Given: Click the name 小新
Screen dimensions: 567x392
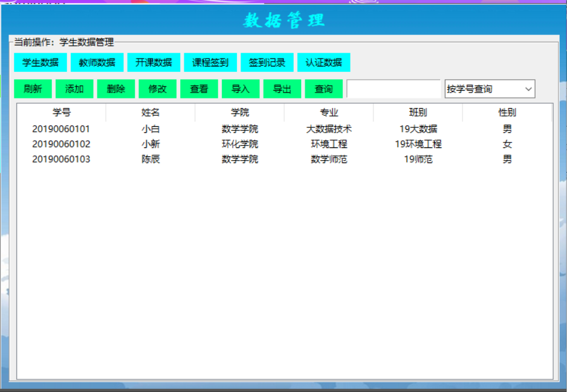Looking at the screenshot, I should point(151,144).
